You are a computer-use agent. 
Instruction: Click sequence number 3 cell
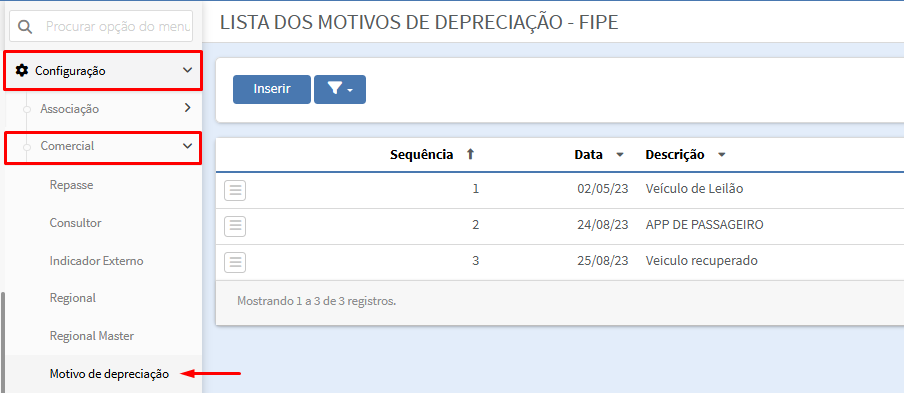(x=476, y=261)
